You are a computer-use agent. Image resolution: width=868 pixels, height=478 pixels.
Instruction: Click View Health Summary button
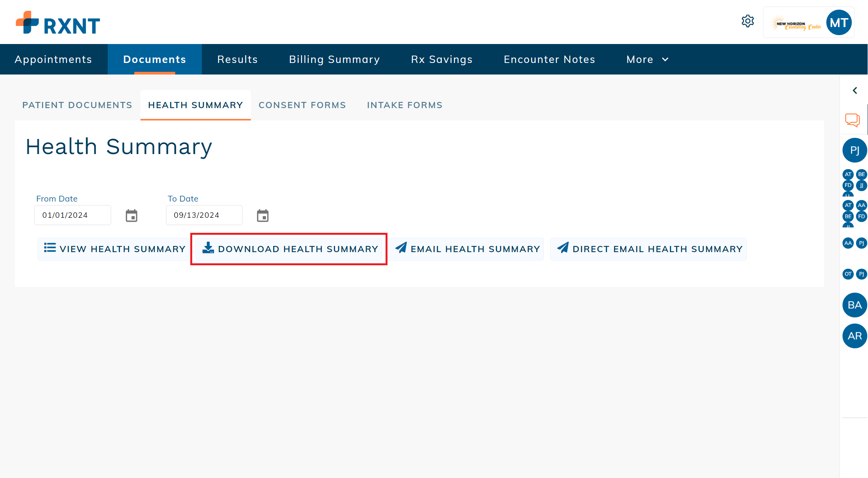click(115, 249)
